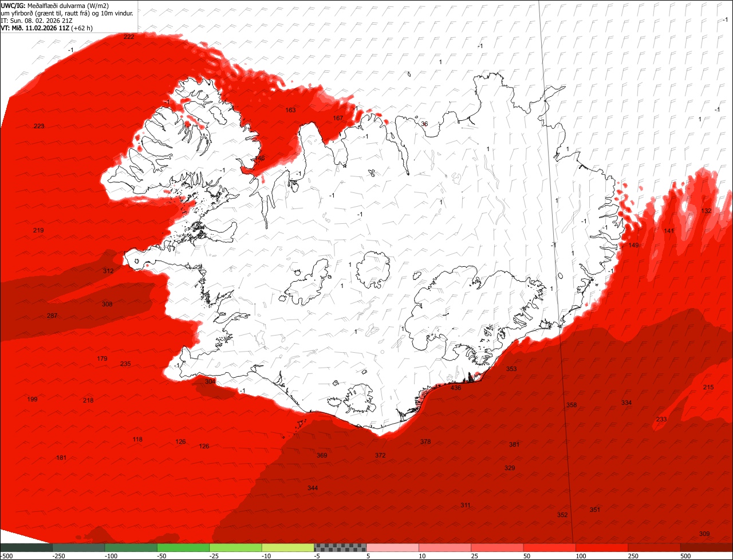Click the flux value 179 on the map
This screenshot has width=733, height=560.
pyautogui.click(x=102, y=358)
